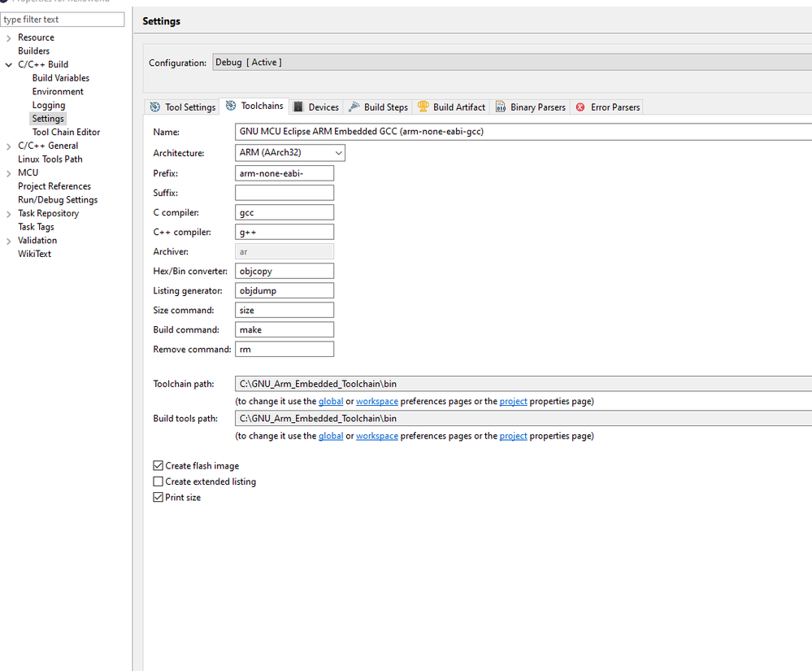Image resolution: width=812 pixels, height=671 pixels.
Task: Click the empty Suffix field
Action: click(x=284, y=193)
